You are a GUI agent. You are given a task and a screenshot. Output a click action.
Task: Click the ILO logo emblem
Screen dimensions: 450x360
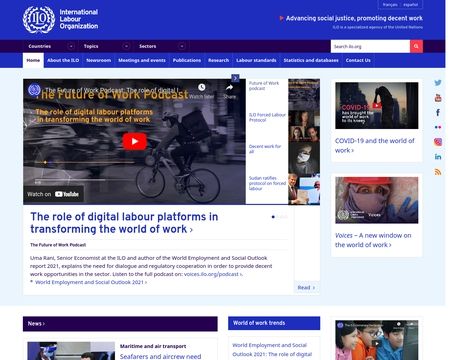(x=39, y=19)
